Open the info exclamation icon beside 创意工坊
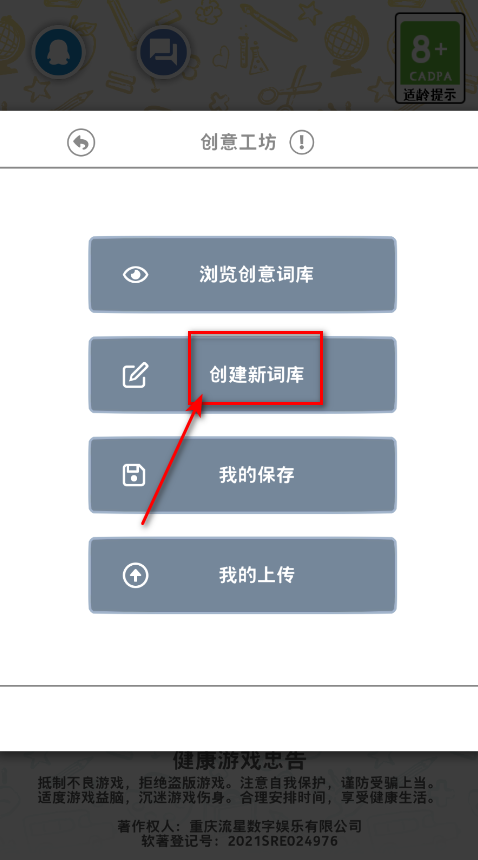The width and height of the screenshot is (478, 860). pos(301,143)
